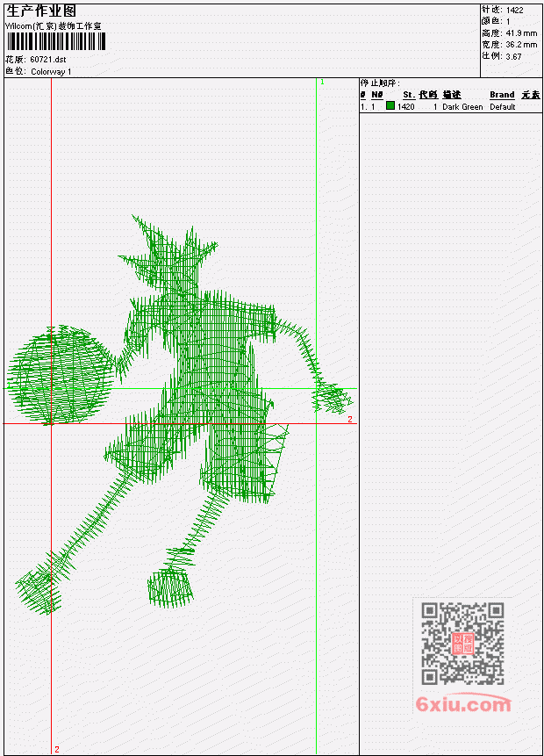Select the stitches value "1422" in the header
This screenshot has width=544, height=756.
pos(515,10)
